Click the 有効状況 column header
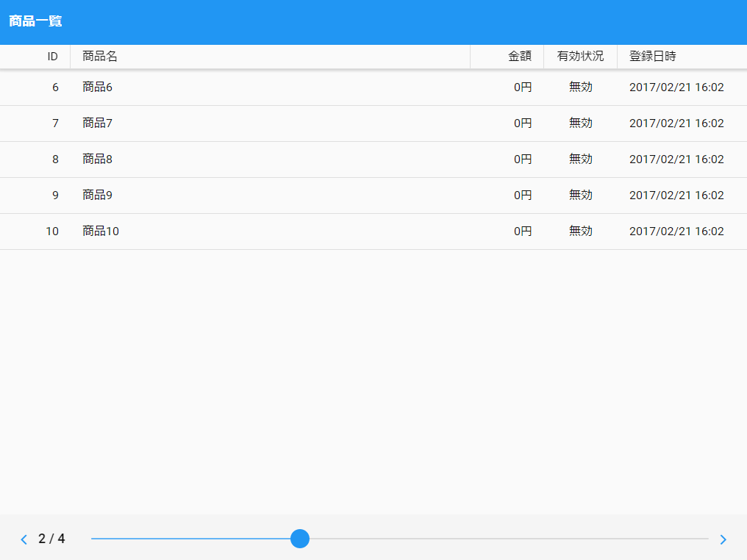Screen dimensions: 747x560 click(580, 56)
